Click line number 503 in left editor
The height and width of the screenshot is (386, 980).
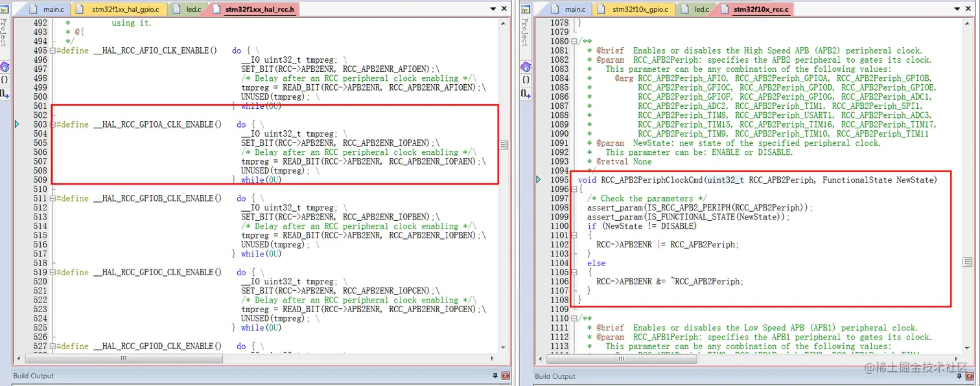[x=40, y=124]
